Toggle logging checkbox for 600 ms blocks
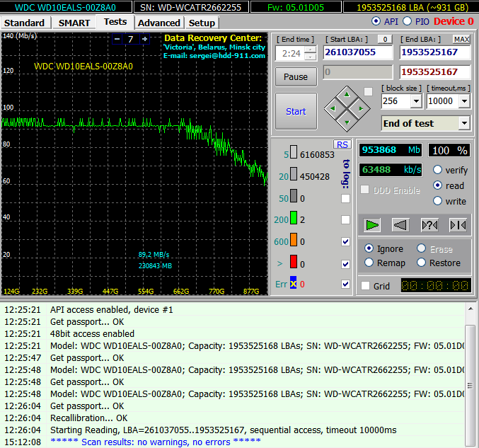479x448 pixels. (345, 242)
